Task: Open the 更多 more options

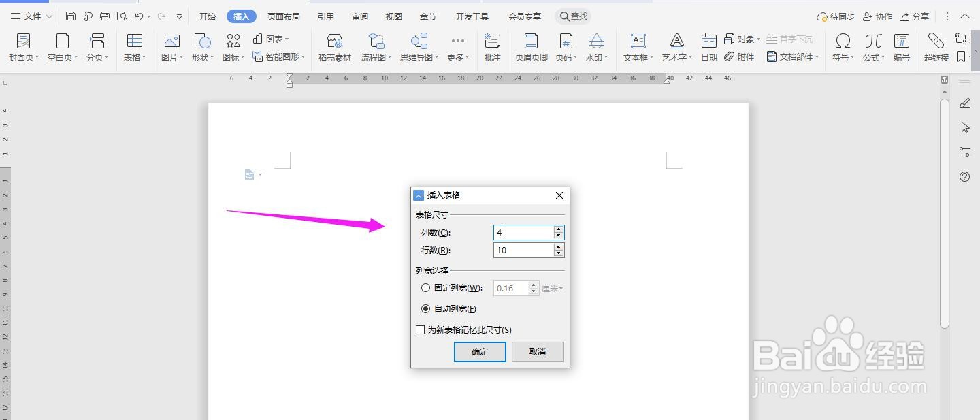Action: click(458, 48)
